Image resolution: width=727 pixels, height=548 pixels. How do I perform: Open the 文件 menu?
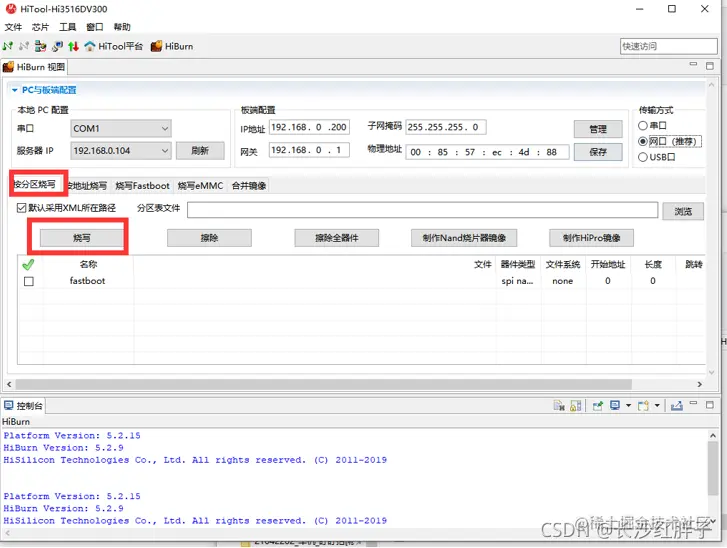pos(13,27)
